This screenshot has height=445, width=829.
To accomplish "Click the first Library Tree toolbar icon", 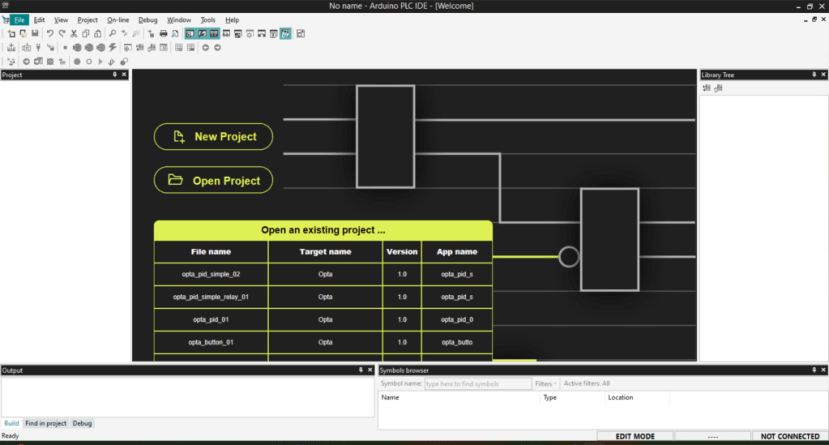I will [x=707, y=88].
